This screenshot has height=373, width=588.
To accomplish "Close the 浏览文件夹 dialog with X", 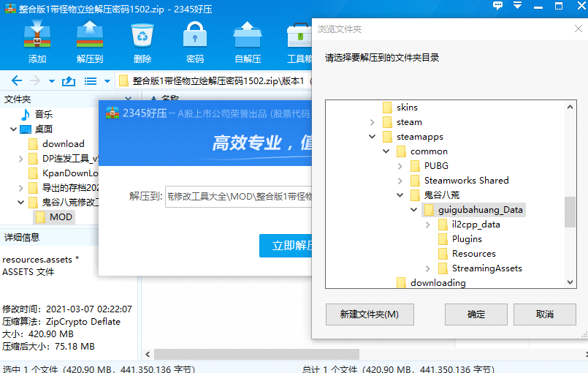I will (579, 29).
